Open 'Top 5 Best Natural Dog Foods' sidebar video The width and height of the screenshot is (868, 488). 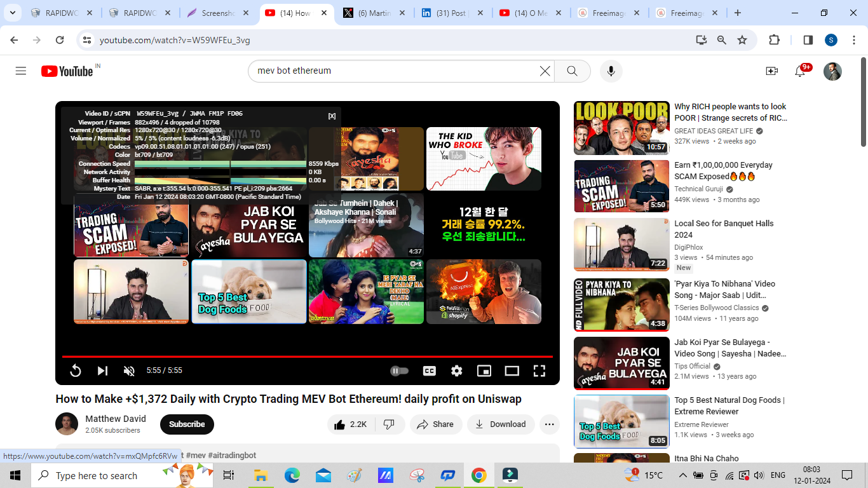click(x=729, y=406)
